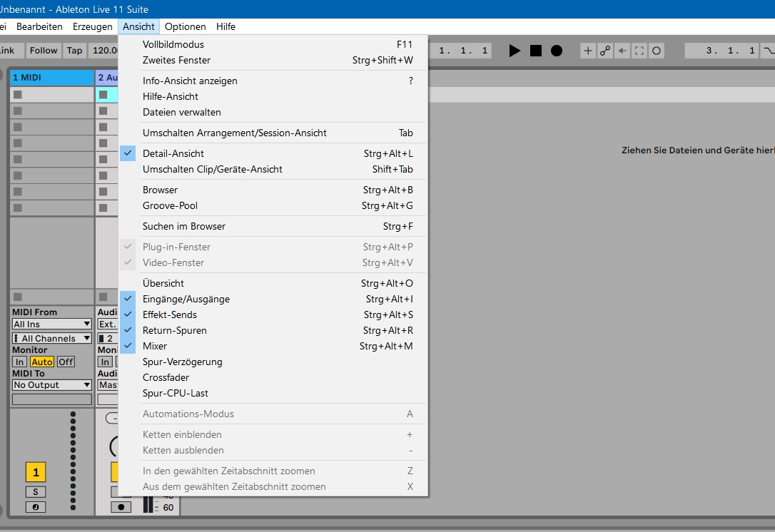Open the No Output MIDI To dropdown
This screenshot has width=775, height=532.
pyautogui.click(x=52, y=385)
